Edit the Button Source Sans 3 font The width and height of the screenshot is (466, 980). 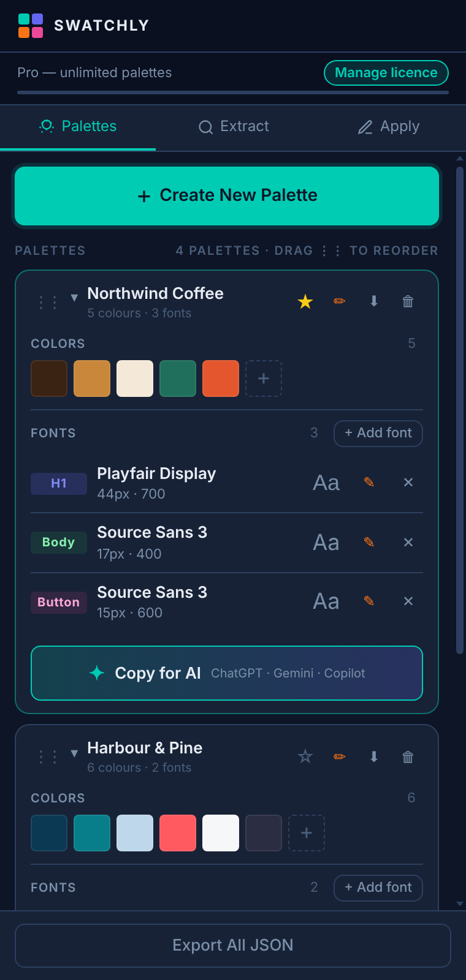369,601
